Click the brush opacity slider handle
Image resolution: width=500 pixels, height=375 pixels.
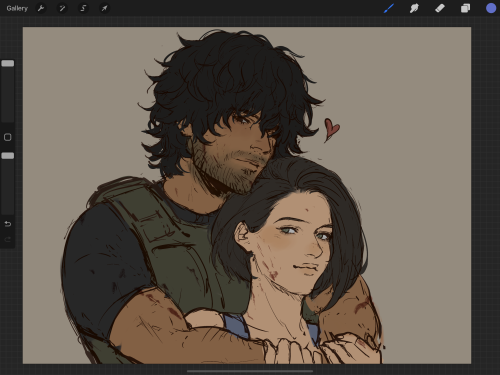click(x=8, y=156)
